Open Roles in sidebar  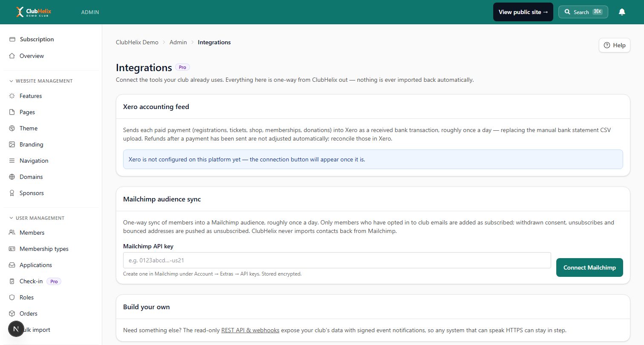click(51, 297)
